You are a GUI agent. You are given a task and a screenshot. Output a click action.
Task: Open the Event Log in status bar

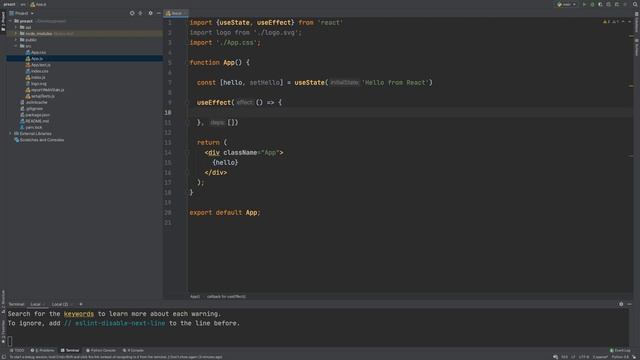coord(620,350)
